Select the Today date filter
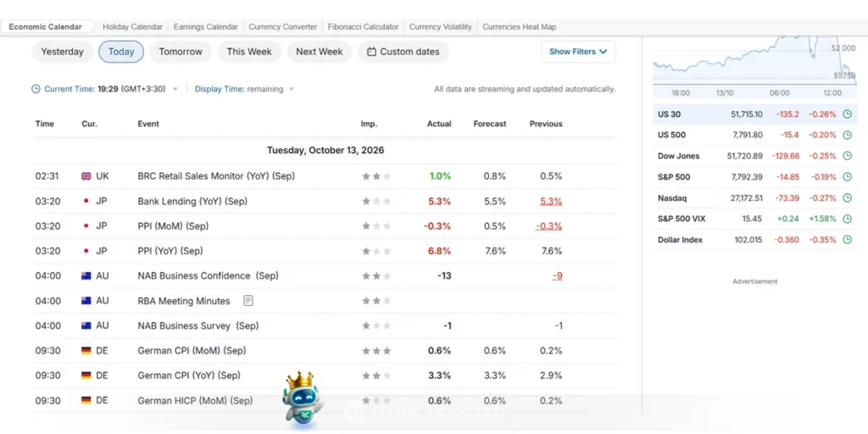The image size is (868, 434). click(x=121, y=52)
